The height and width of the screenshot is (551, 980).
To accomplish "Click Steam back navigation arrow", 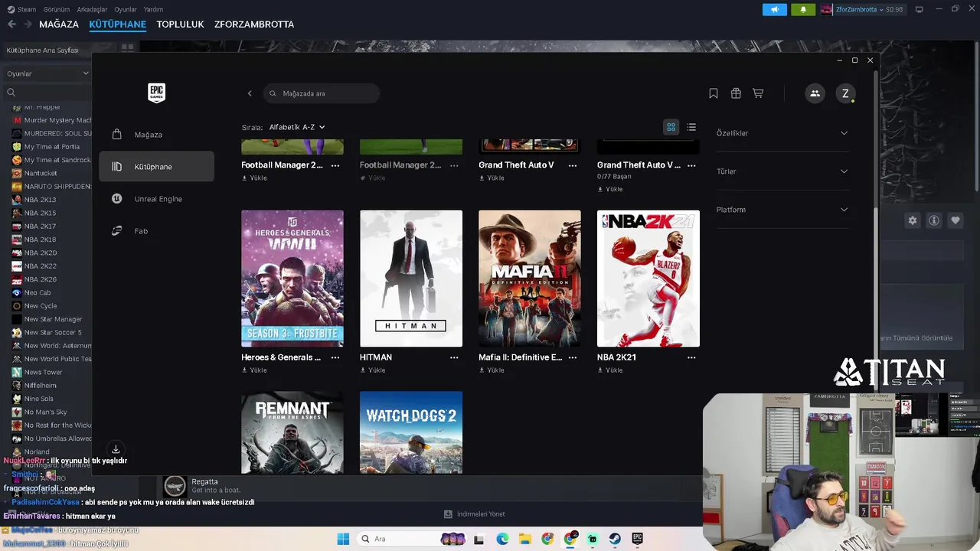I will coord(11,24).
